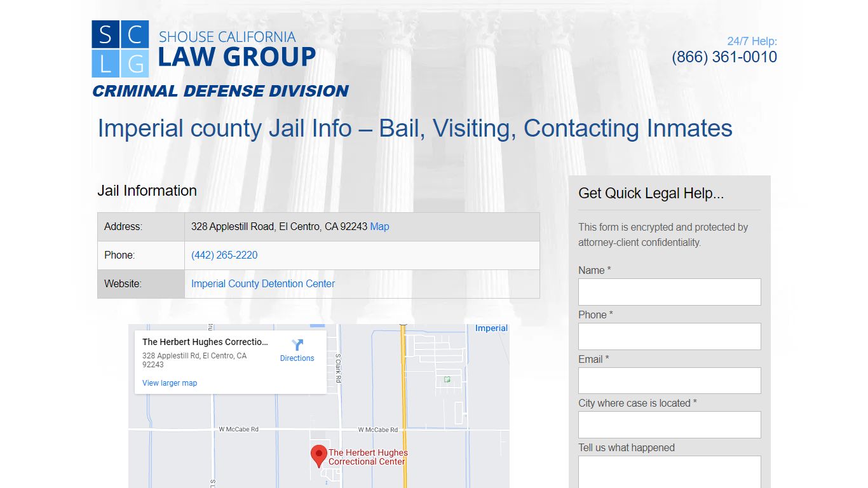Click the SCLG square logo
Image resolution: width=868 pixels, height=488 pixels.
coord(120,49)
